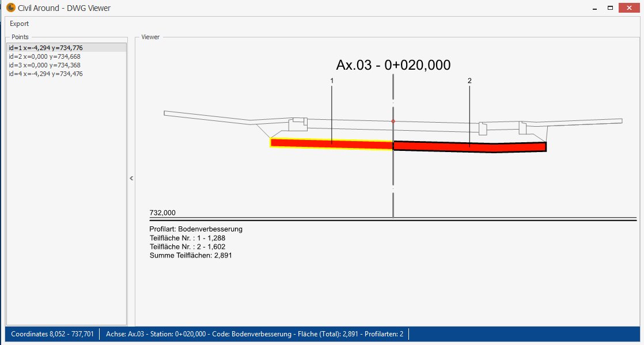Click the title Ax.03 - 0+020,000
Screen dimensions: 644x345
click(393, 65)
